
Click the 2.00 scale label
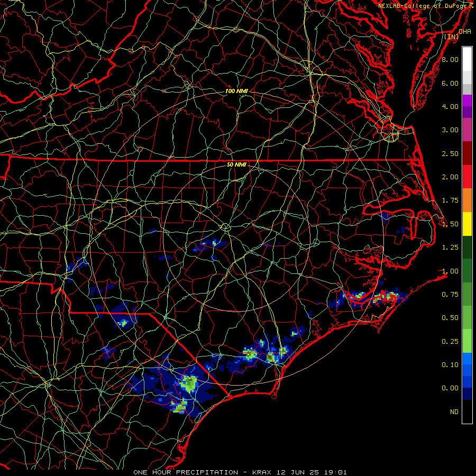coord(450,177)
